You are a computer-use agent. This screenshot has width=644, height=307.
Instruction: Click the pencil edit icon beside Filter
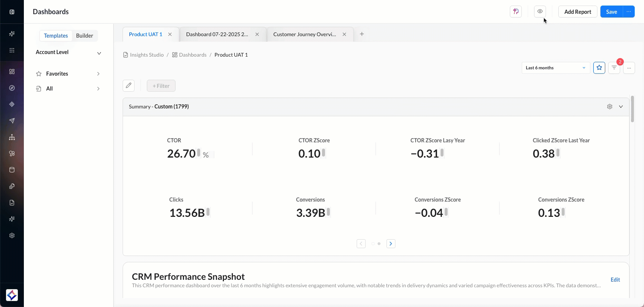[x=129, y=86]
